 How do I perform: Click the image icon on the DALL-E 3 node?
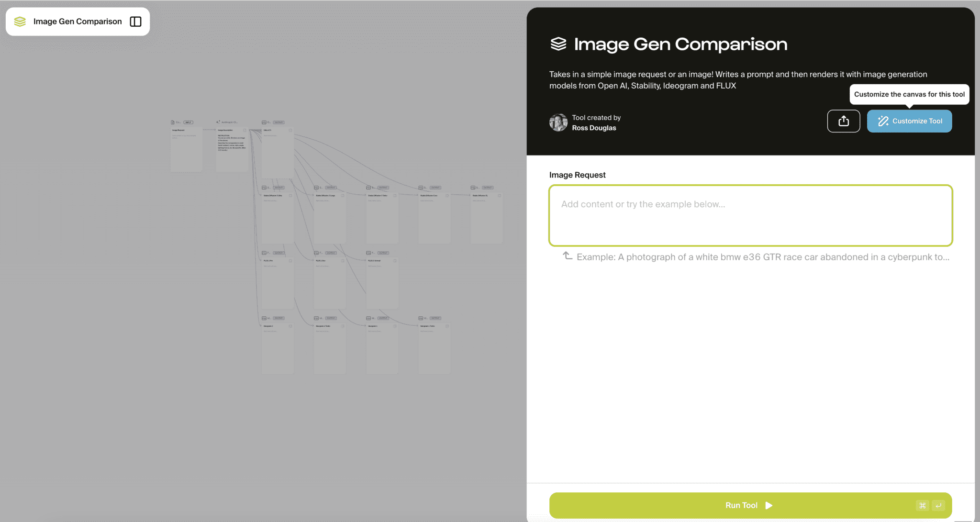point(264,122)
